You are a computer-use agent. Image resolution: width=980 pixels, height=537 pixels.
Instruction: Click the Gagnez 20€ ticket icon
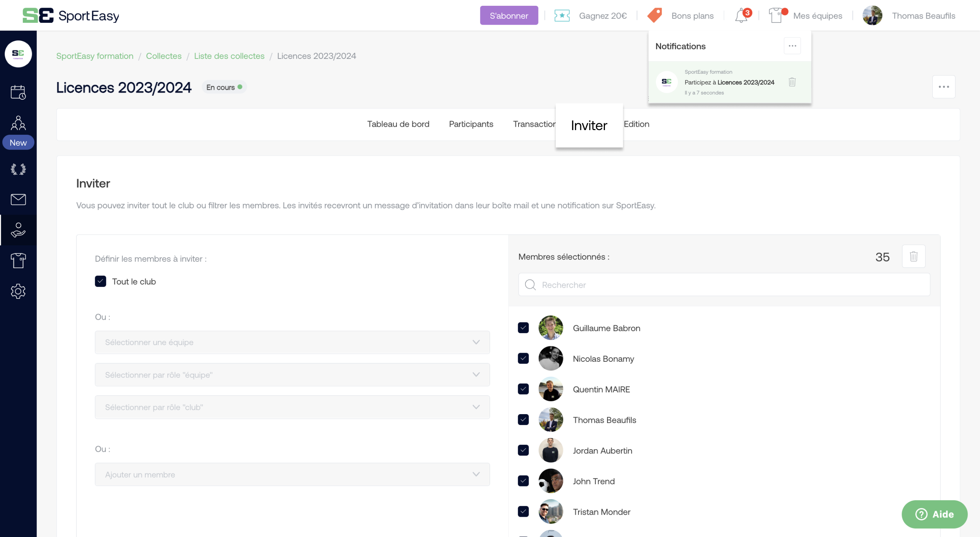click(562, 16)
